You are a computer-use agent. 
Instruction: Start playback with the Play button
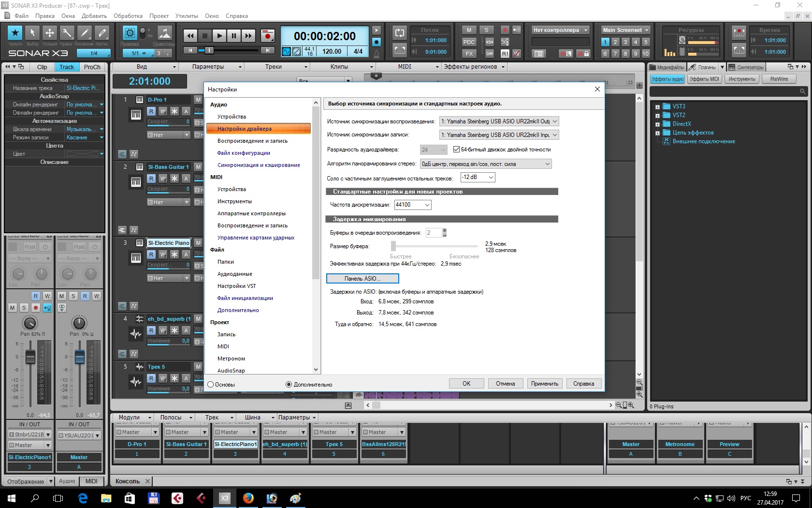(219, 35)
